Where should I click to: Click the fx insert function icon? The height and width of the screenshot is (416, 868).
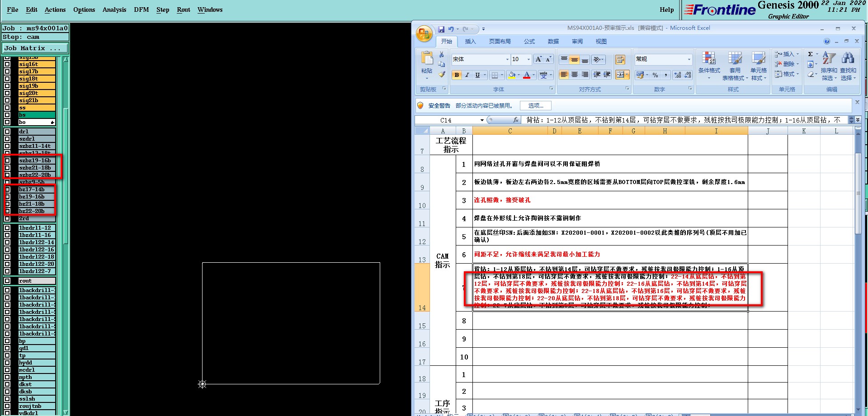point(516,120)
